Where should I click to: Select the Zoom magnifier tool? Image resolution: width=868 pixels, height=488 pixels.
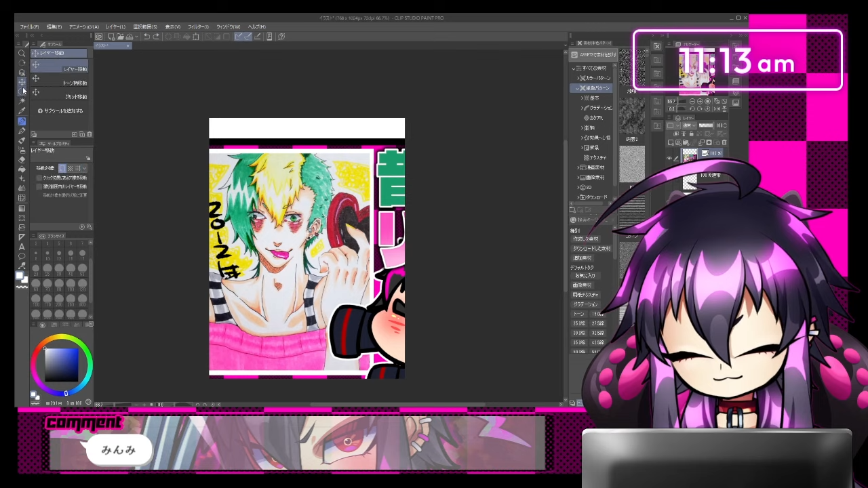click(22, 53)
